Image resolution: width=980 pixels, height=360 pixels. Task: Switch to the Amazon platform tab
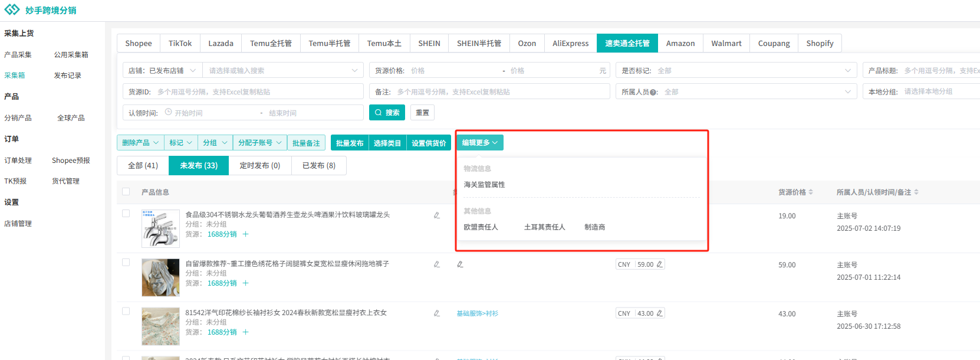click(x=680, y=43)
